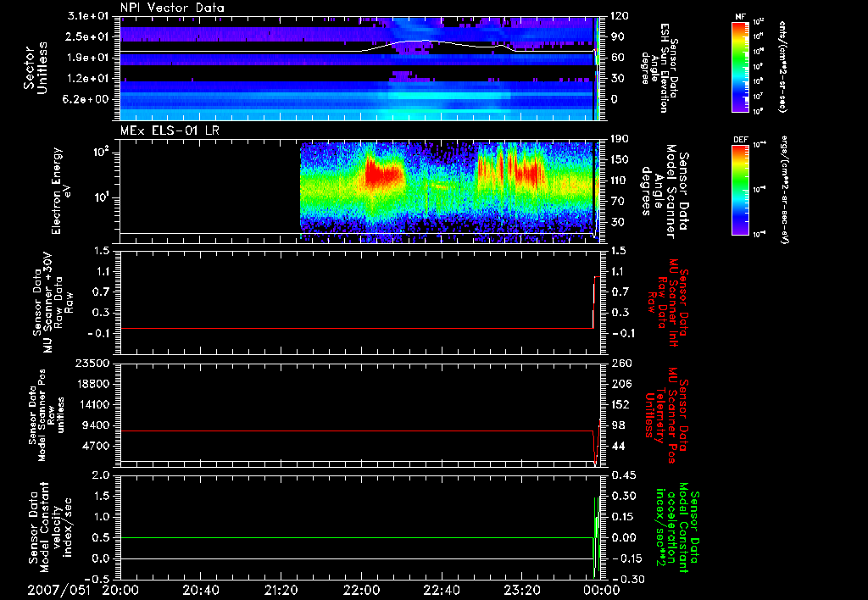Click the 20:00 time axis label

(120, 590)
